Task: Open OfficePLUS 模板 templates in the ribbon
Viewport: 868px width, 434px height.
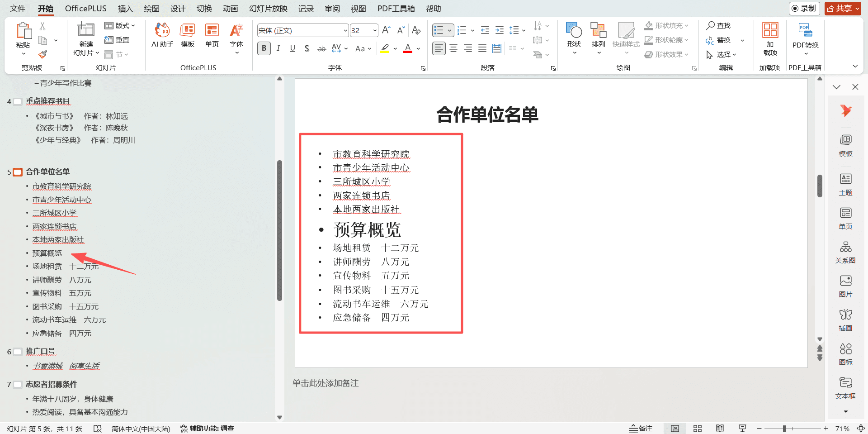Action: [x=188, y=34]
